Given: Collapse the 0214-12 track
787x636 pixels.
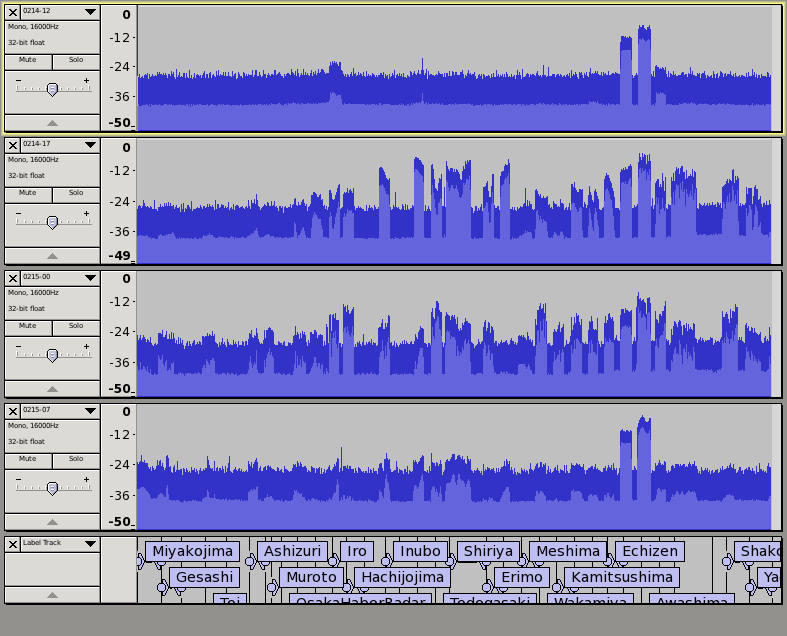Looking at the screenshot, I should (x=52, y=123).
